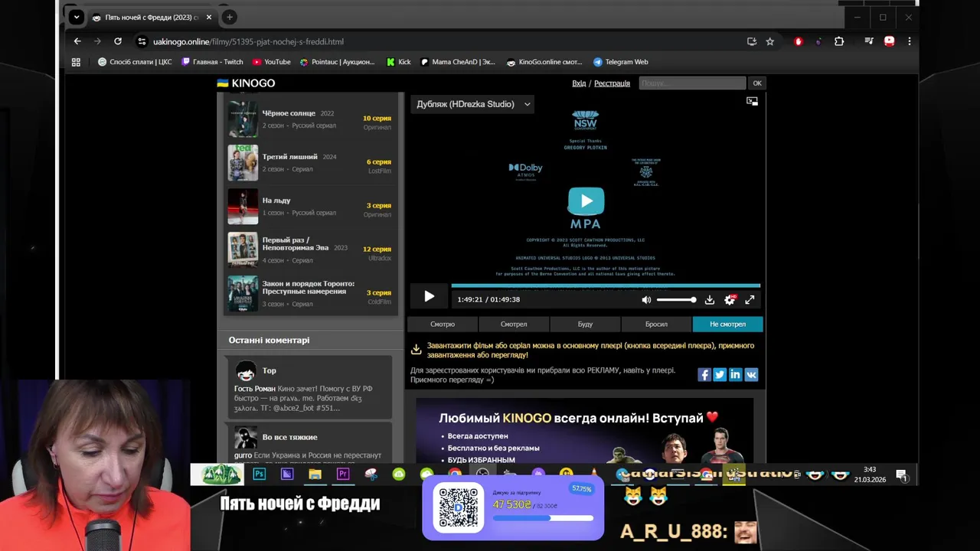
Task: Bookmark this page with the star icon
Action: click(x=770, y=41)
